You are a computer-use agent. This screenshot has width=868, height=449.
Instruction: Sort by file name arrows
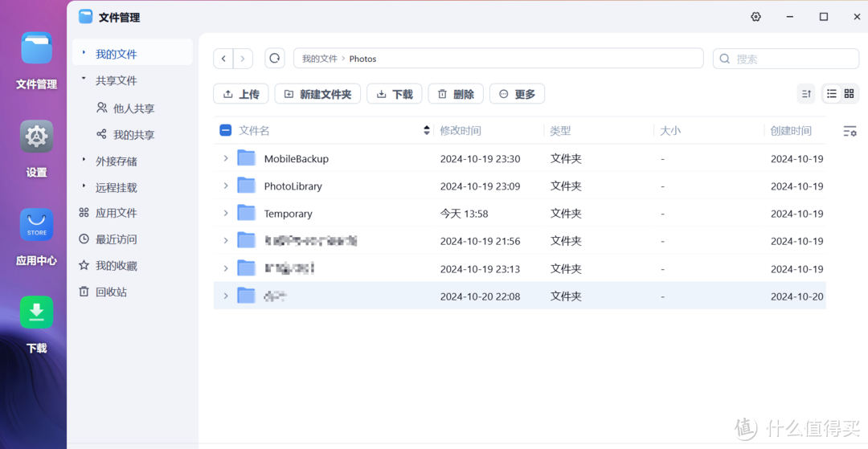pos(427,130)
